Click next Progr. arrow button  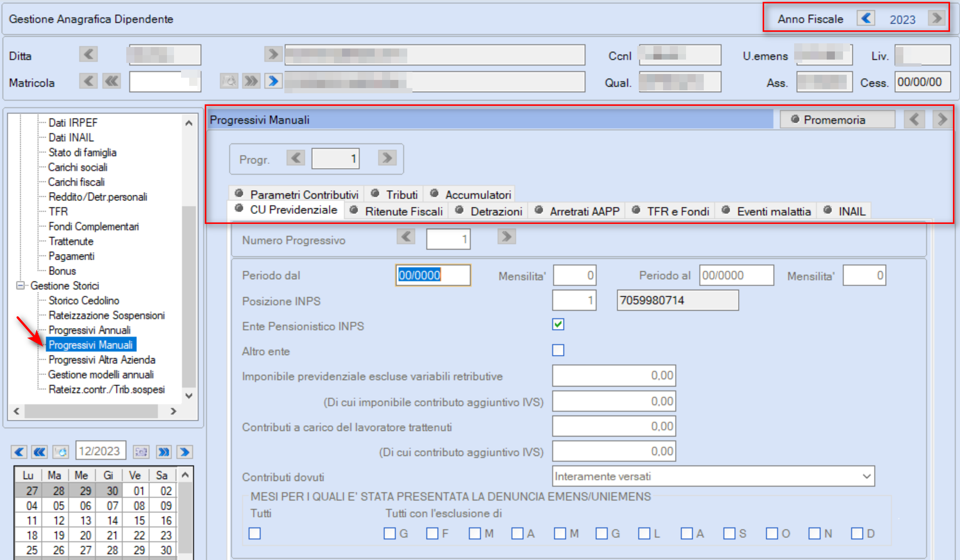tap(387, 158)
